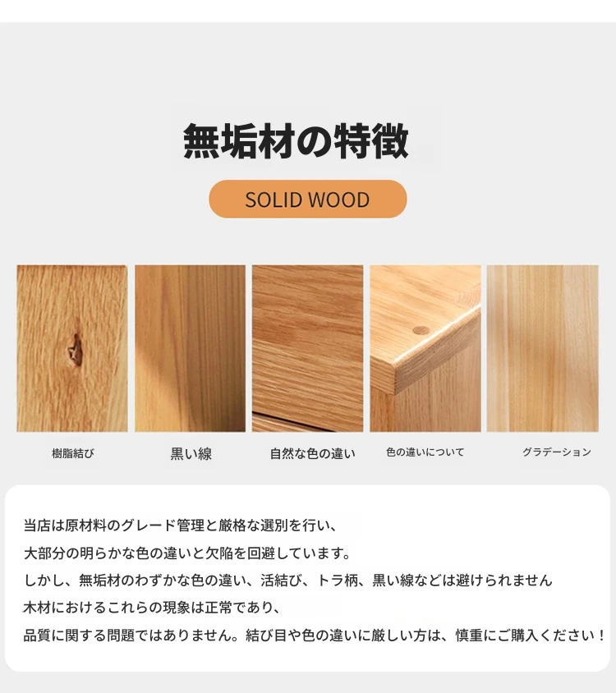Open the wood knot sample thumbnail

(x=72, y=348)
